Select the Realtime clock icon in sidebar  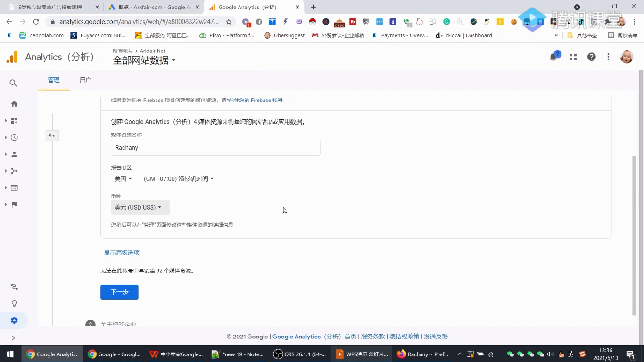pyautogui.click(x=14, y=137)
